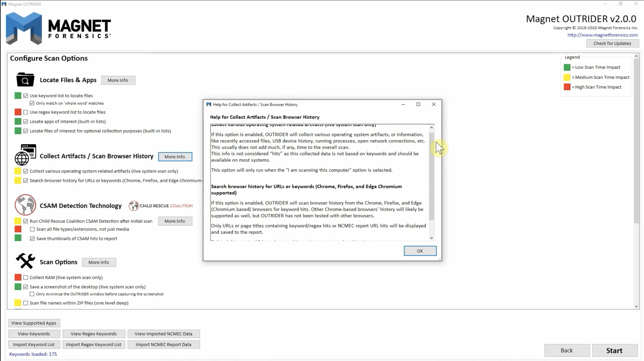644x361 pixels.
Task: Click the Scan Options hammer and wrench icon
Action: (26, 261)
